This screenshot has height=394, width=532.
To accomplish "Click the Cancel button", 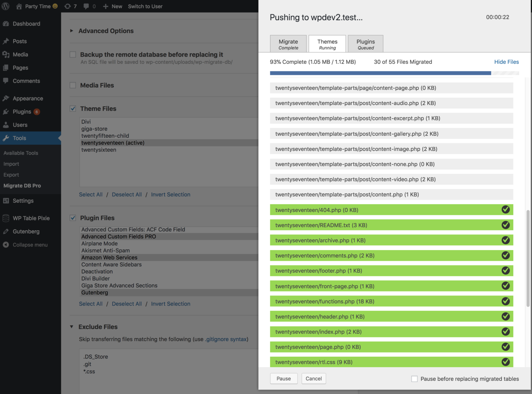I will [314, 378].
